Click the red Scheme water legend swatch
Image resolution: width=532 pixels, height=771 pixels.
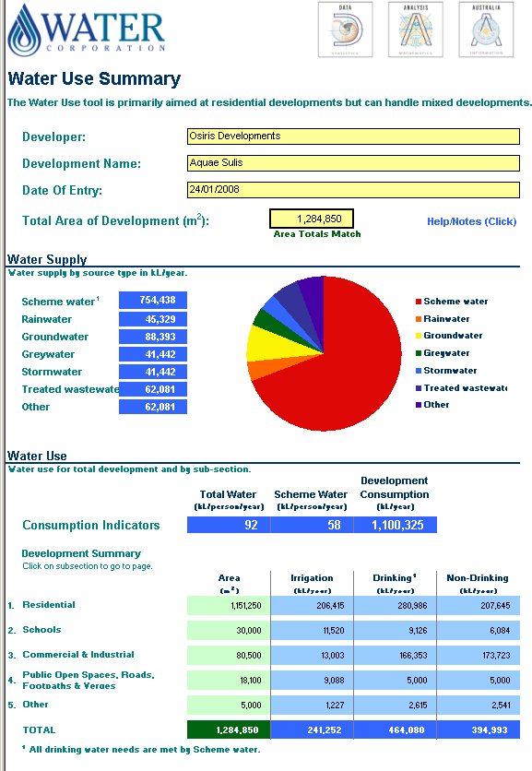419,302
